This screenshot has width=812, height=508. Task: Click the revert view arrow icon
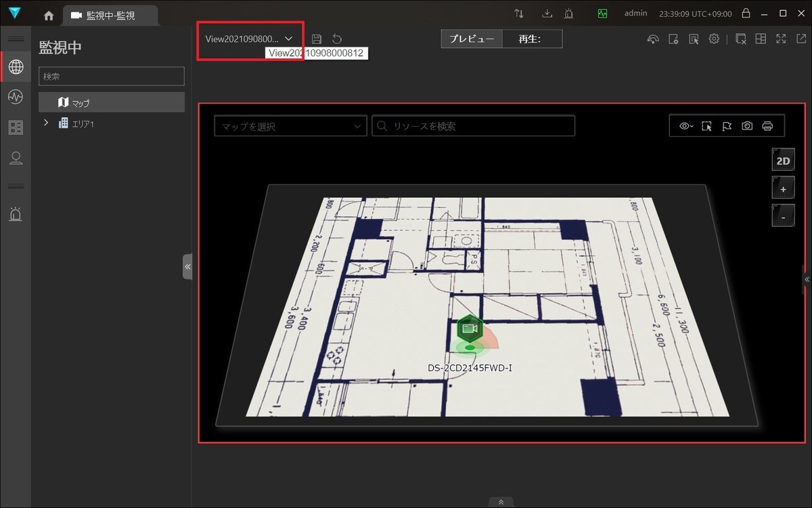(337, 39)
